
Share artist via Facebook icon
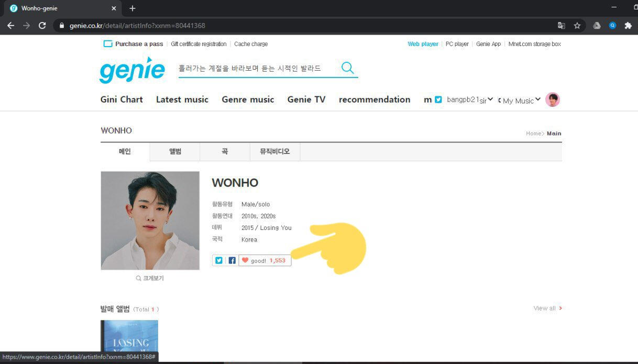click(x=232, y=260)
